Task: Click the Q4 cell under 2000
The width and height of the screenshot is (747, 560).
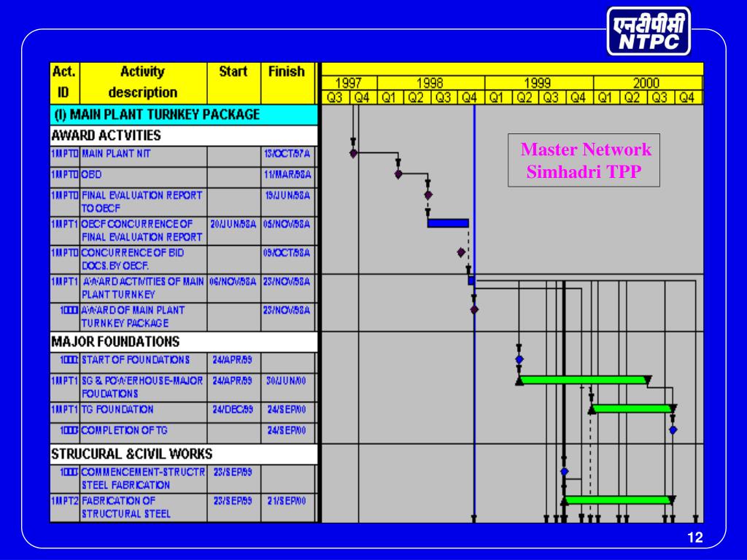Action: click(687, 98)
